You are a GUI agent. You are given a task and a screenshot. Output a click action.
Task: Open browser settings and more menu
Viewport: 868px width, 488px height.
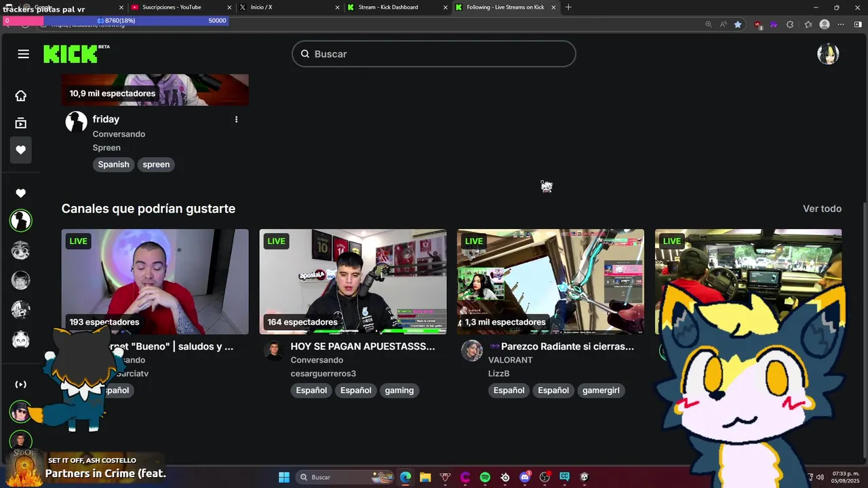coord(841,24)
